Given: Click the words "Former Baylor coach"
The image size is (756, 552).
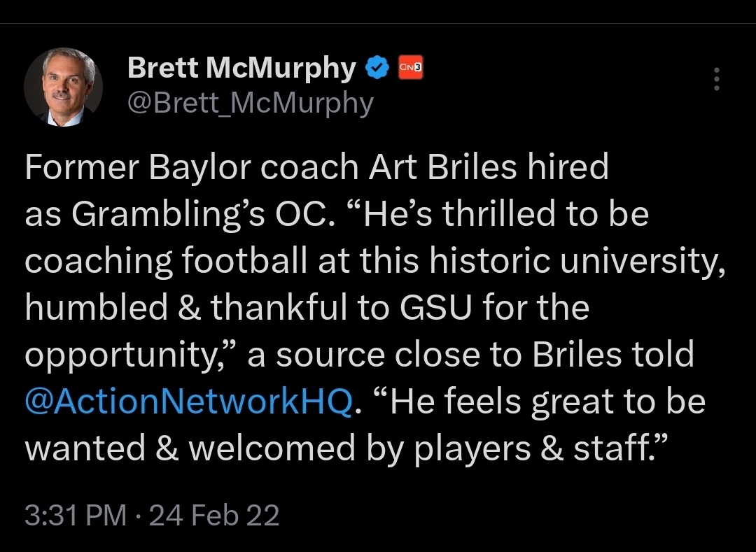Looking at the screenshot, I should (182, 169).
